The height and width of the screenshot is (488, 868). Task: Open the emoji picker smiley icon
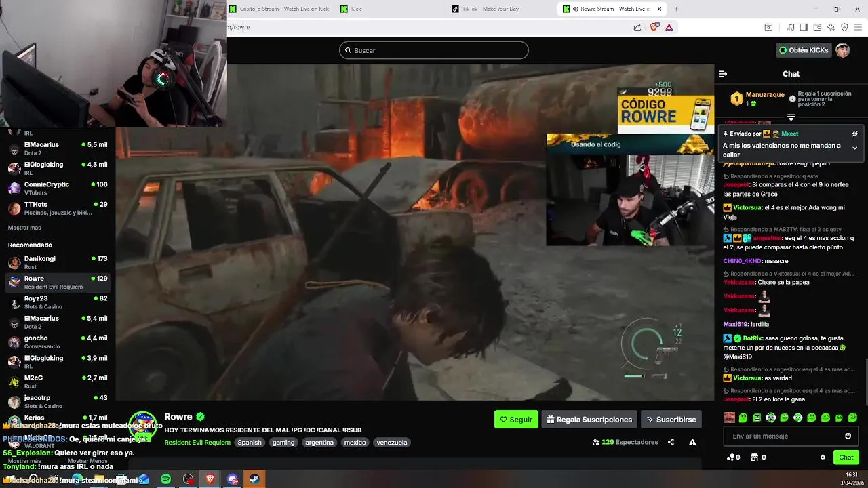[848, 436]
